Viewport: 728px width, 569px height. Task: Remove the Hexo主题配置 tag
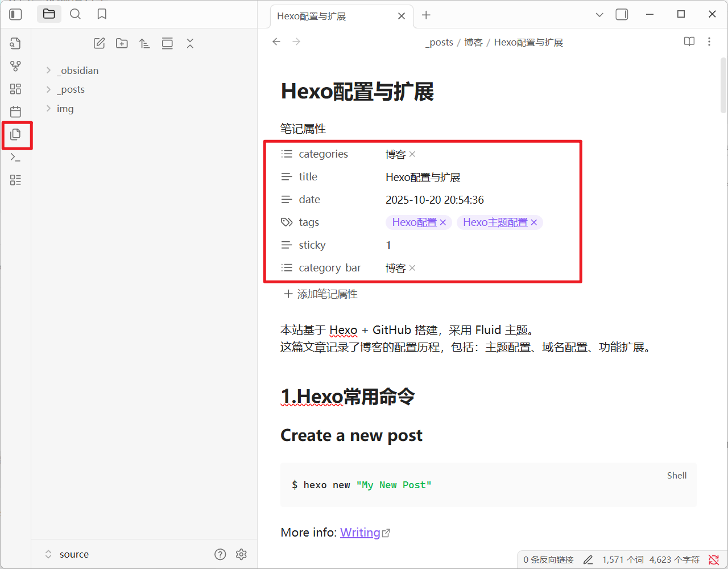pos(534,222)
